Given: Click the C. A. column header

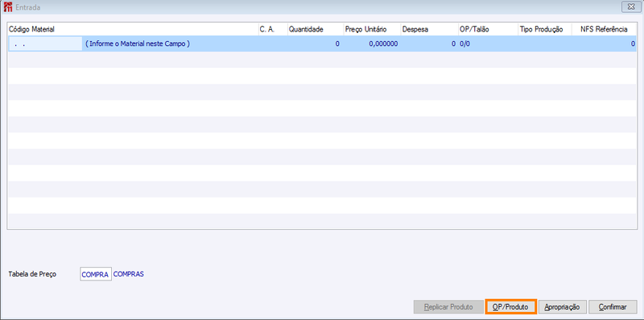Looking at the screenshot, I should 272,29.
